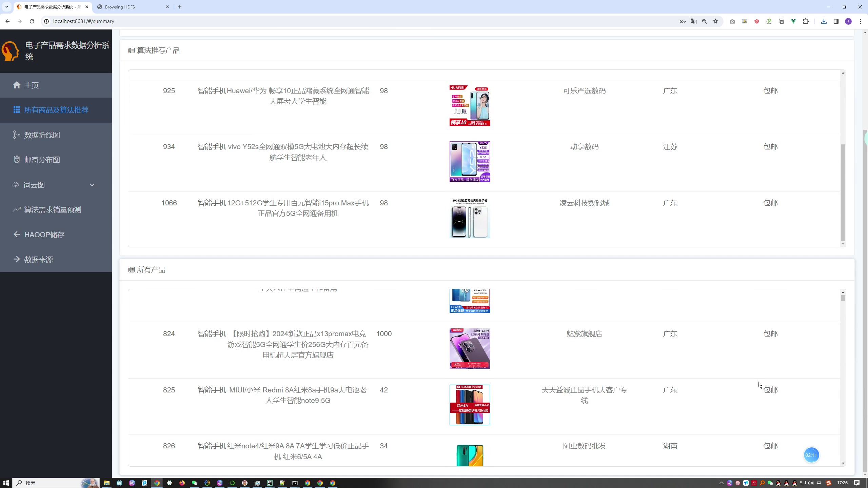Toggle the browser side panel icon
Image resolution: width=868 pixels, height=488 pixels.
pyautogui.click(x=836, y=21)
